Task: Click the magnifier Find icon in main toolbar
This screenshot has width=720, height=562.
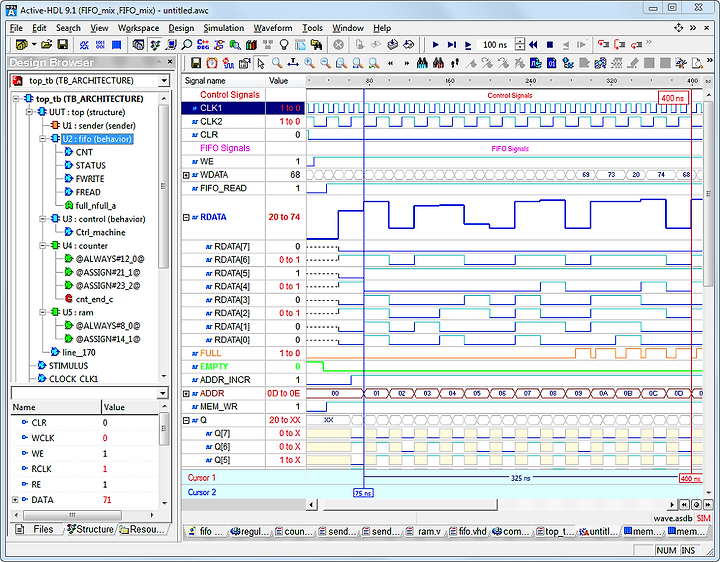Action: click(186, 45)
